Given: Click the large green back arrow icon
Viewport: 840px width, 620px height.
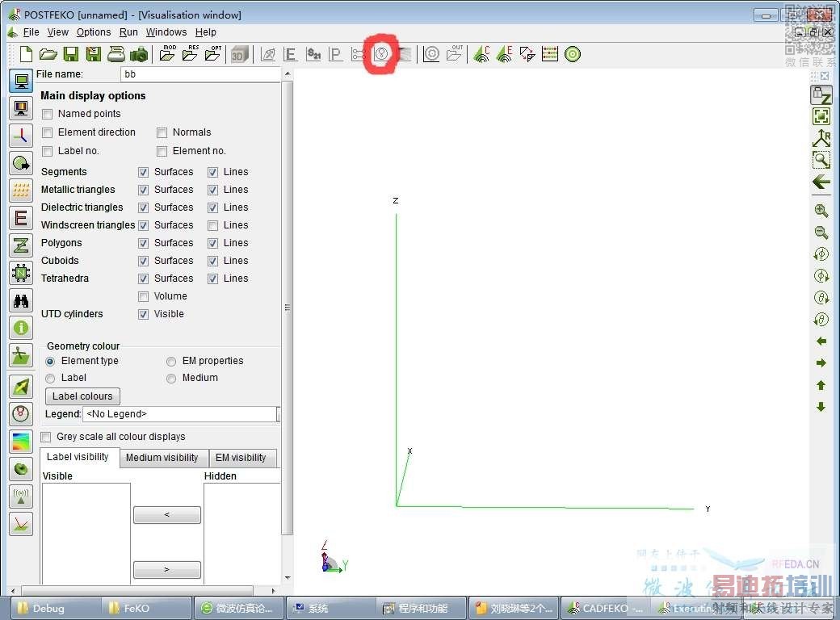Looking at the screenshot, I should [x=821, y=182].
